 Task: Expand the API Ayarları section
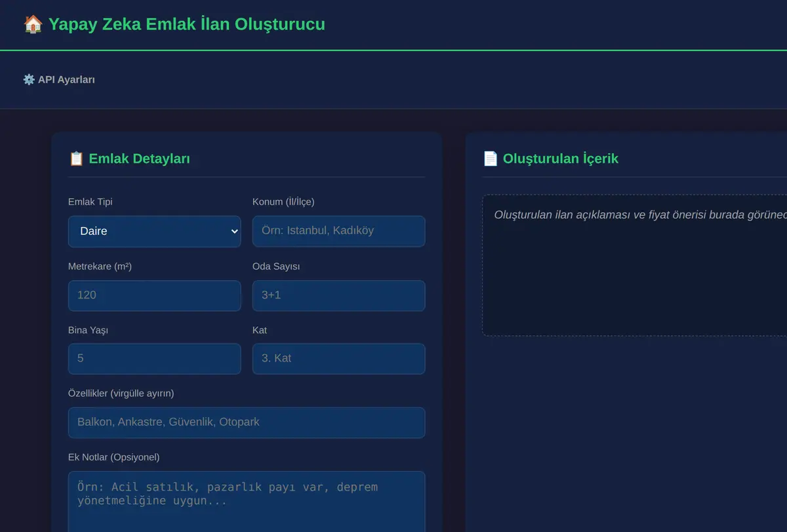point(59,79)
